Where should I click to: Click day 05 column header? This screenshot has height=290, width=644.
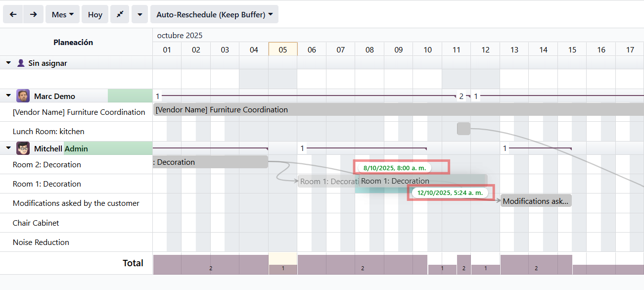(282, 49)
